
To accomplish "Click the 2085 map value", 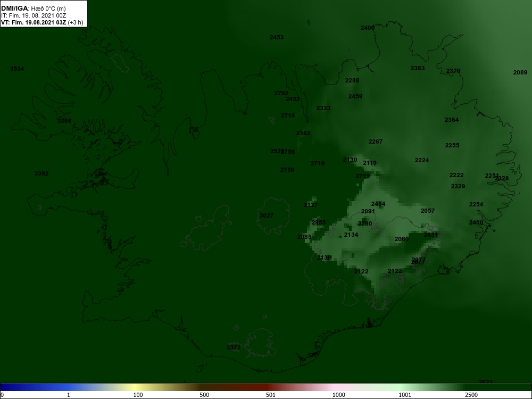I will (304, 237).
